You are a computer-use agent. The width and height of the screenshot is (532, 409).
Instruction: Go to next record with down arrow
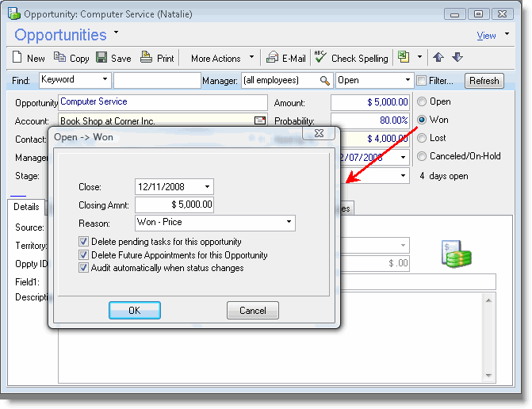click(x=457, y=58)
